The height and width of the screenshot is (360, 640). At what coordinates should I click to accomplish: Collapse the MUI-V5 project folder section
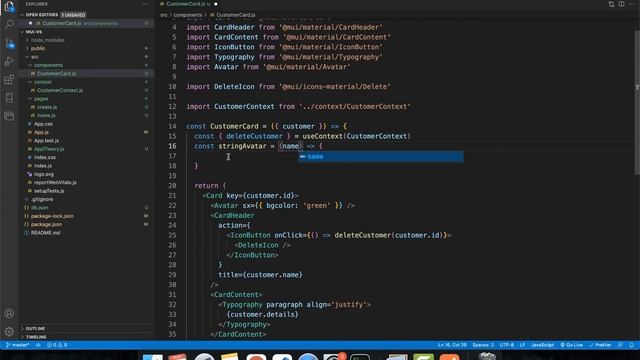[x=34, y=31]
